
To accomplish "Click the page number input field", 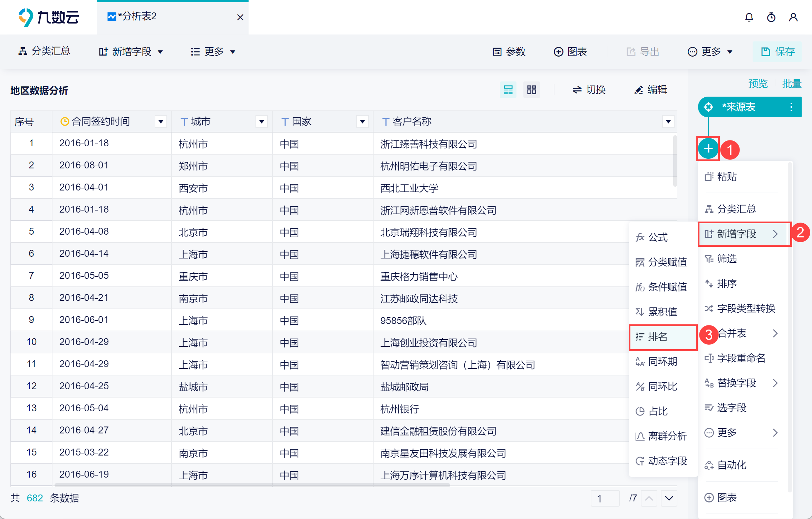I will pos(605,499).
